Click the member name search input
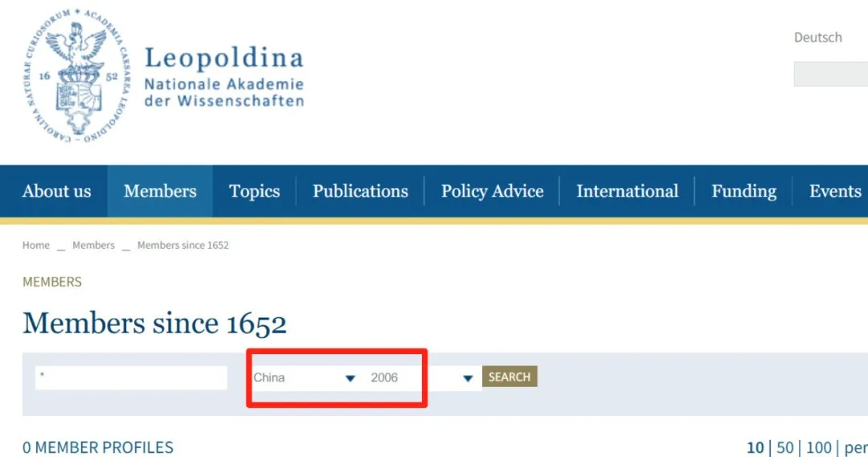 (131, 377)
